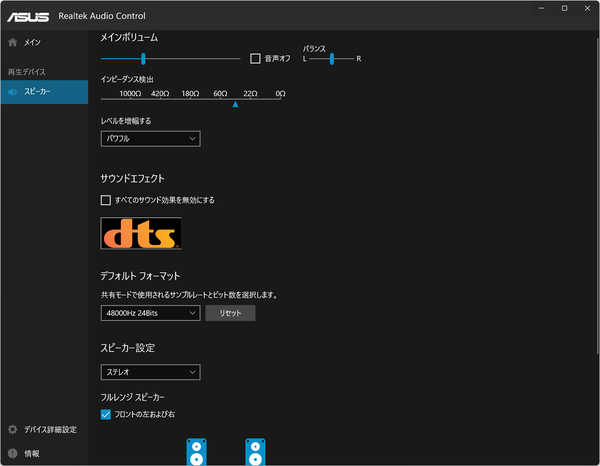
Task: Click the speaker icon in sidebar
Action: pyautogui.click(x=13, y=92)
